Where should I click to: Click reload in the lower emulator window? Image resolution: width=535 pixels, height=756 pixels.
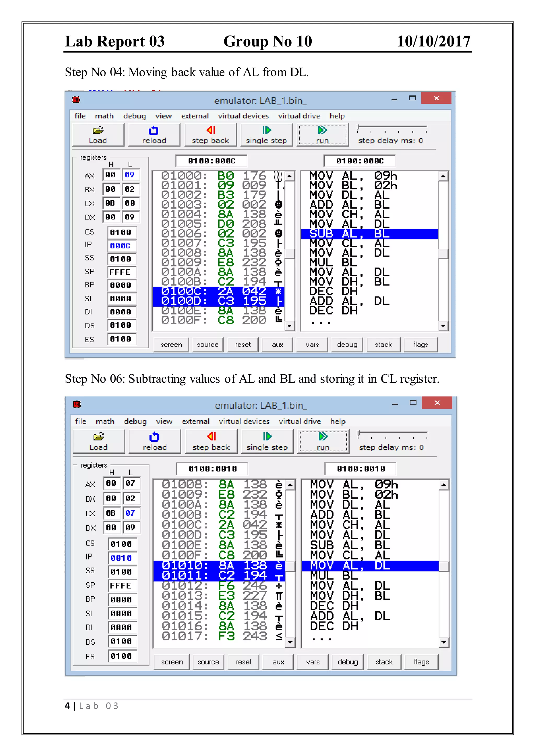pos(154,441)
